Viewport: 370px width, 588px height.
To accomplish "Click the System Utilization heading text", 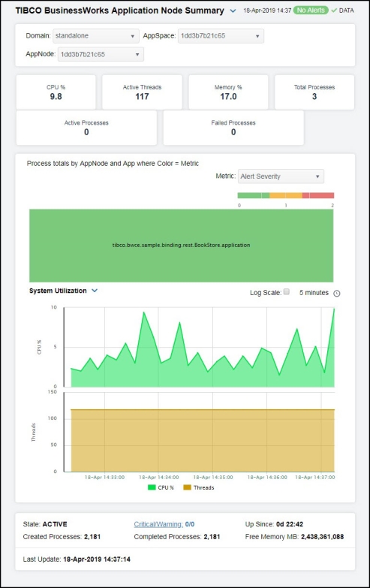I will [58, 291].
